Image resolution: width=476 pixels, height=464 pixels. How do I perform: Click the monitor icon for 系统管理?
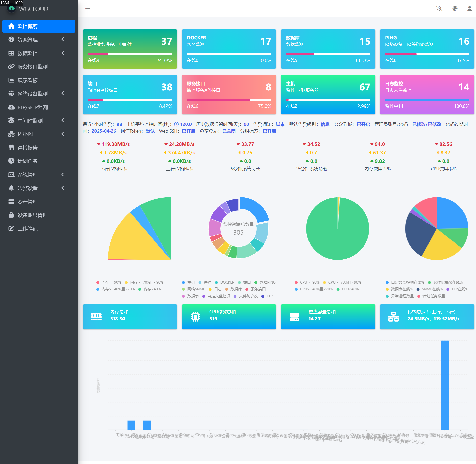click(x=11, y=175)
